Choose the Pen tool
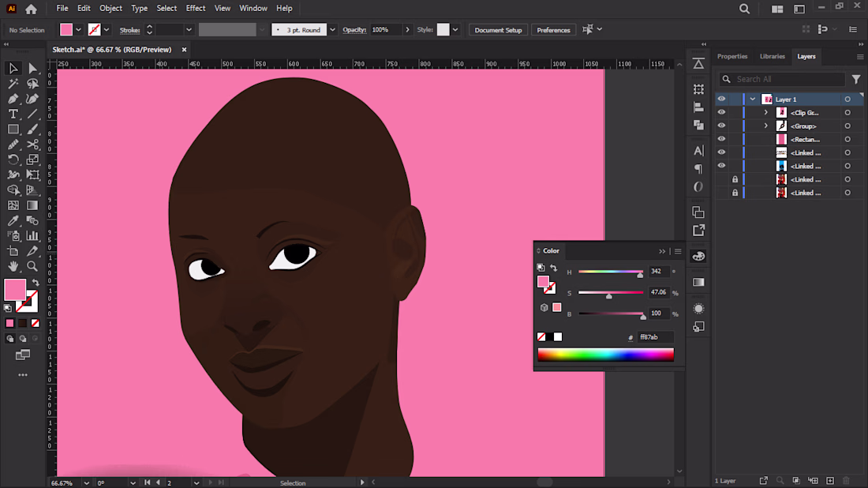The width and height of the screenshot is (868, 488). 13,99
